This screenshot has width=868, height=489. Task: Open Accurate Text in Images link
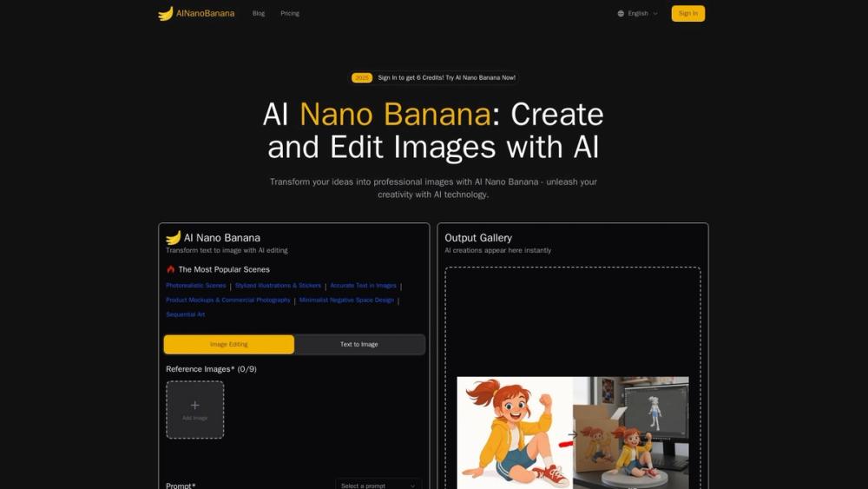point(363,286)
